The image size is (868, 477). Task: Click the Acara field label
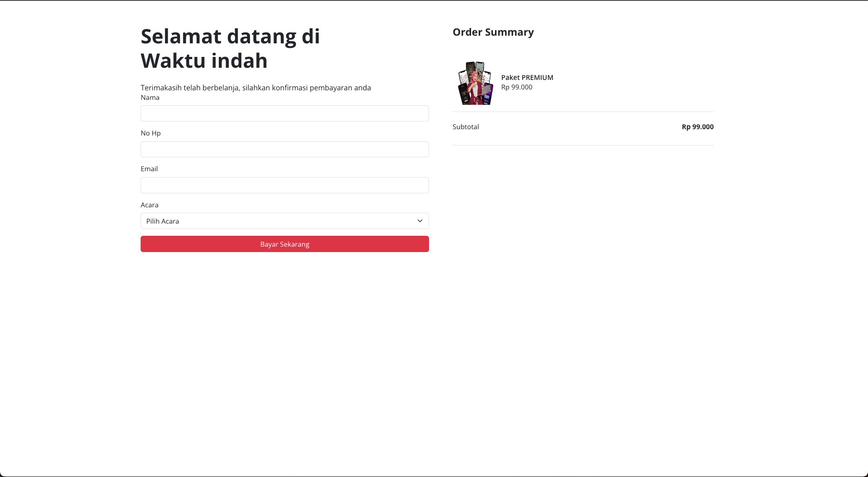coord(149,205)
